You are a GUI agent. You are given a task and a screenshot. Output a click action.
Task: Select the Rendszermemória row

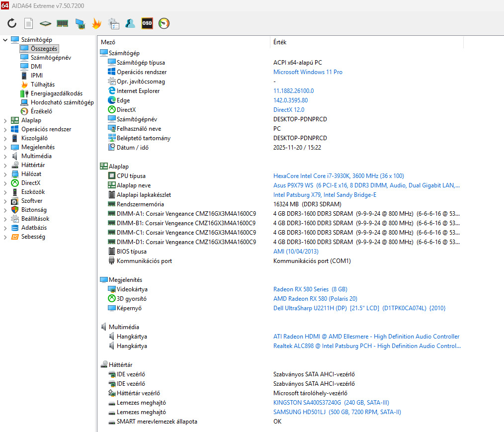pyautogui.click(x=280, y=204)
